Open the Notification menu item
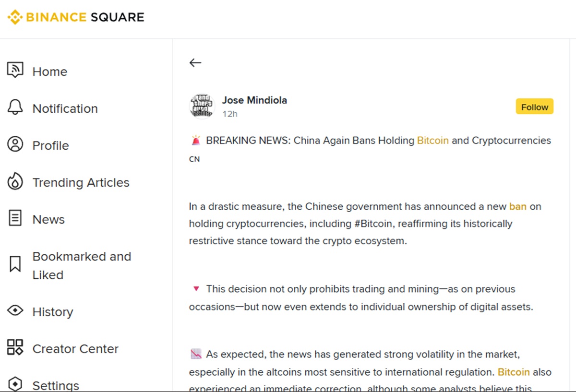Image resolution: width=576 pixels, height=392 pixels. coord(65,108)
